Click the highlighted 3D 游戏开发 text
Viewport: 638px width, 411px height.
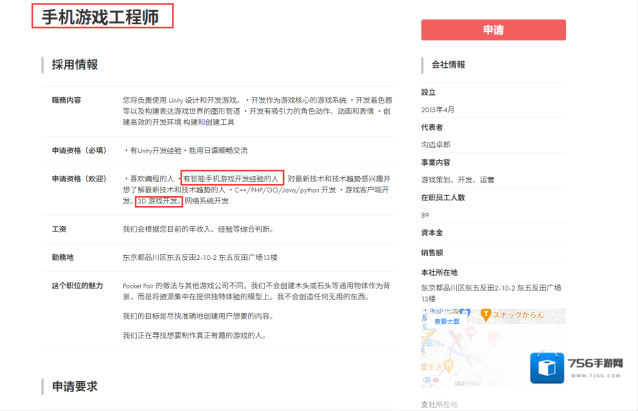[158, 201]
